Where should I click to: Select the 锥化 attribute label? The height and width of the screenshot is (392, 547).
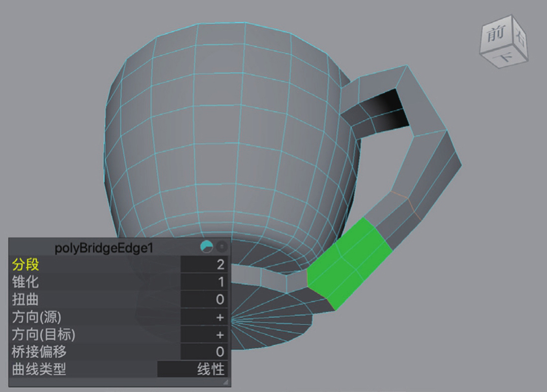point(25,282)
